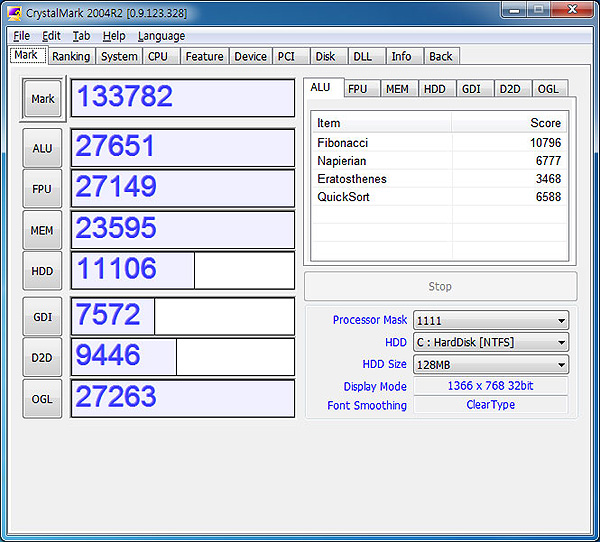The width and height of the screenshot is (600, 542).
Task: Switch to the PCI tab
Action: point(291,56)
